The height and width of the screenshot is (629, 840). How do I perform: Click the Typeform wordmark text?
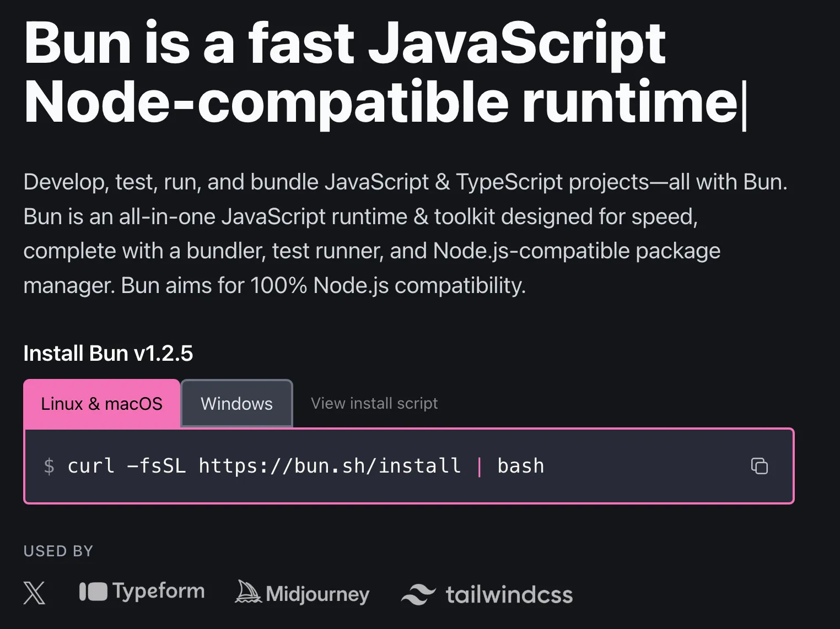pyautogui.click(x=159, y=592)
